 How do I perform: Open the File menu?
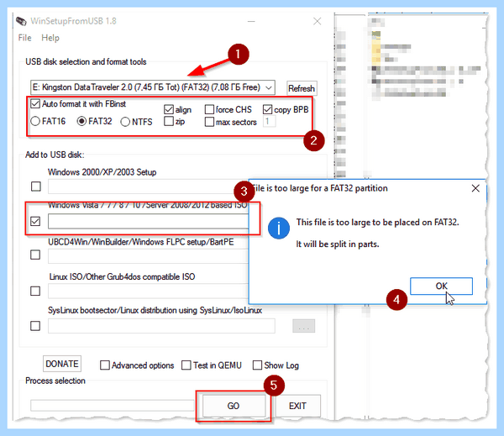pos(24,38)
